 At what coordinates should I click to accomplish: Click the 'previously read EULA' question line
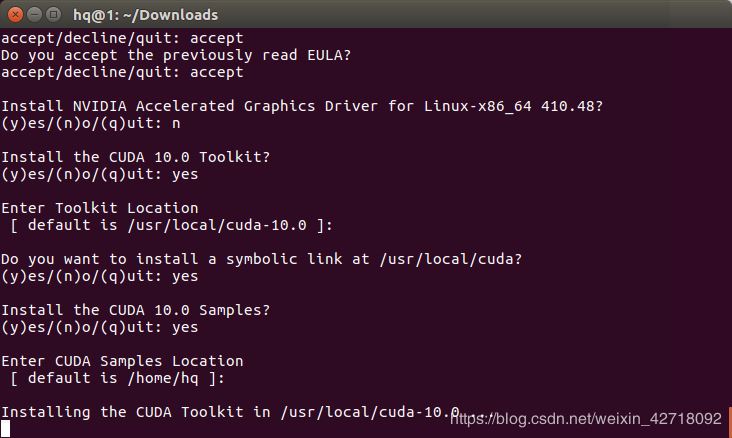(x=176, y=55)
